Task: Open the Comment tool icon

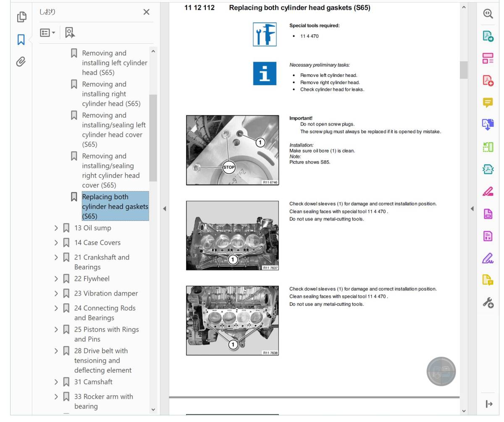Action: (x=488, y=102)
